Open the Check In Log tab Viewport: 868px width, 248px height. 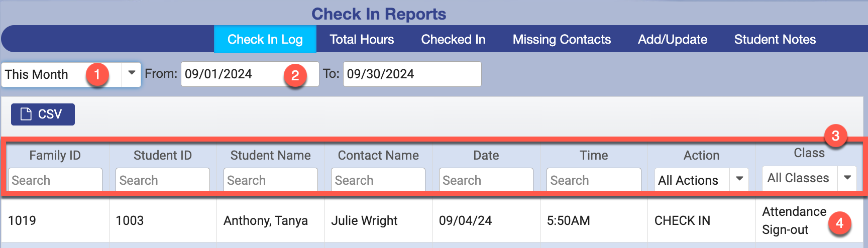tap(265, 39)
